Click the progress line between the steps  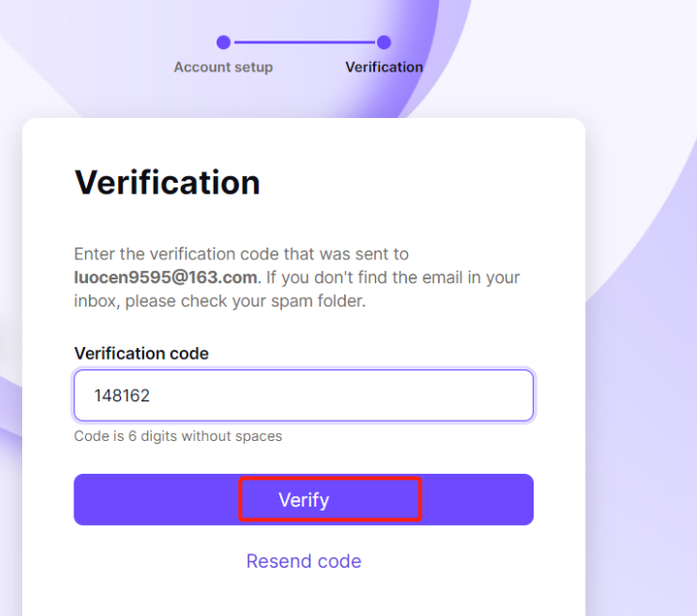point(304,43)
